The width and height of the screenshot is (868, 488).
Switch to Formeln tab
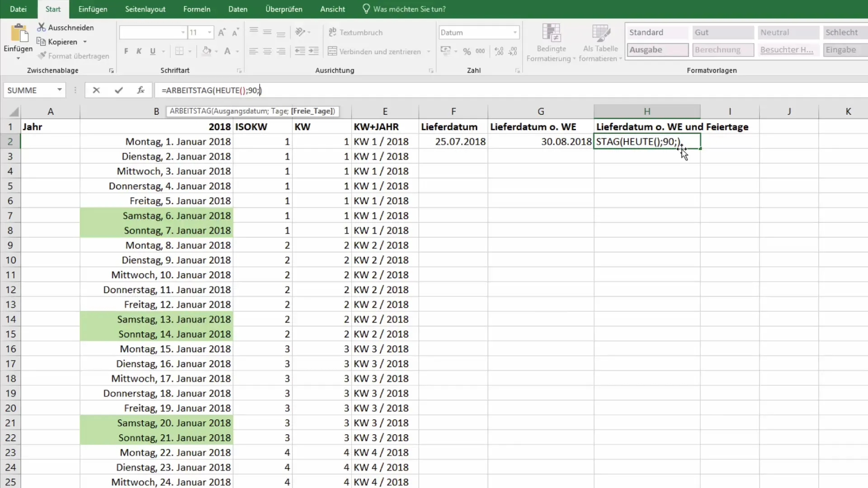tap(197, 9)
